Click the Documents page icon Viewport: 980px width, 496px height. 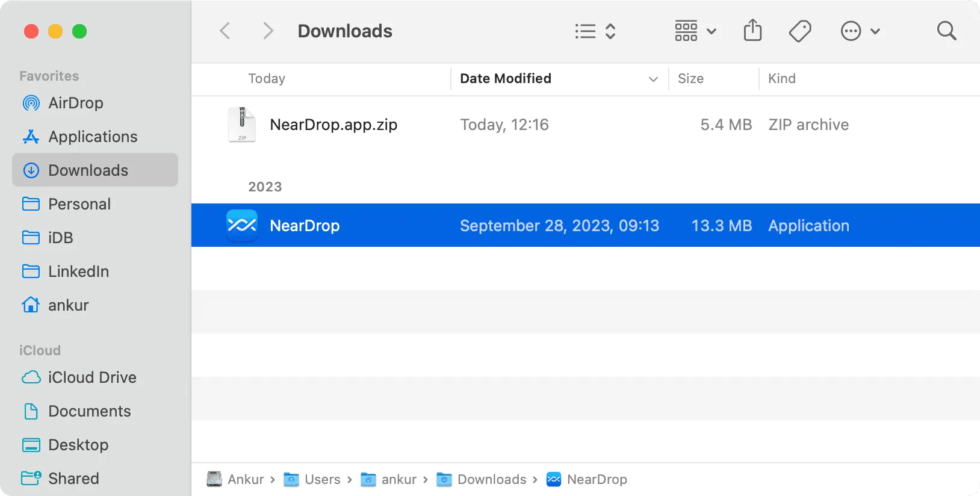click(31, 411)
